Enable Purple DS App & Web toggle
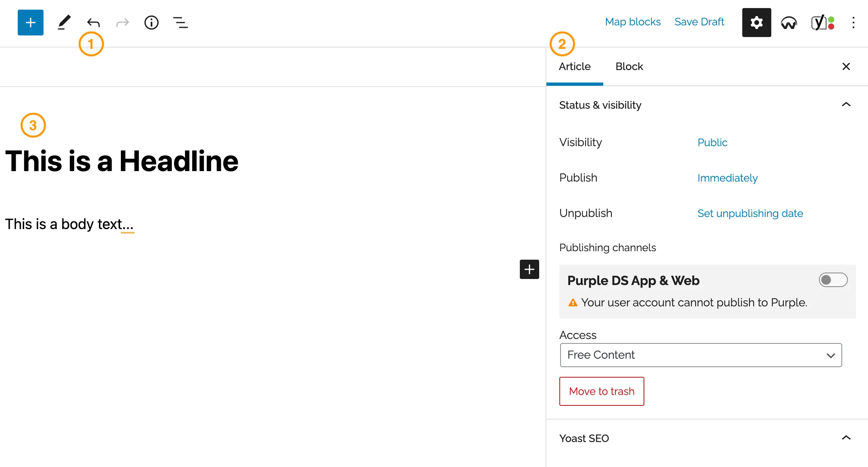Image resolution: width=868 pixels, height=467 pixels. [833, 280]
